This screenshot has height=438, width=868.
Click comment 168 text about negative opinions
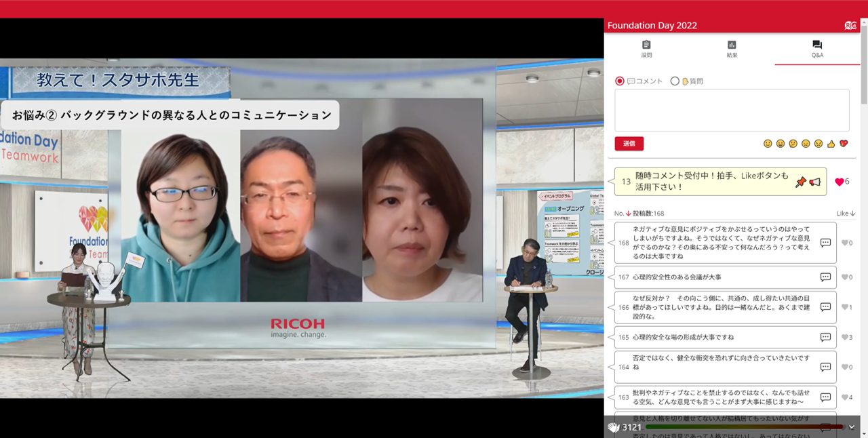pos(721,243)
